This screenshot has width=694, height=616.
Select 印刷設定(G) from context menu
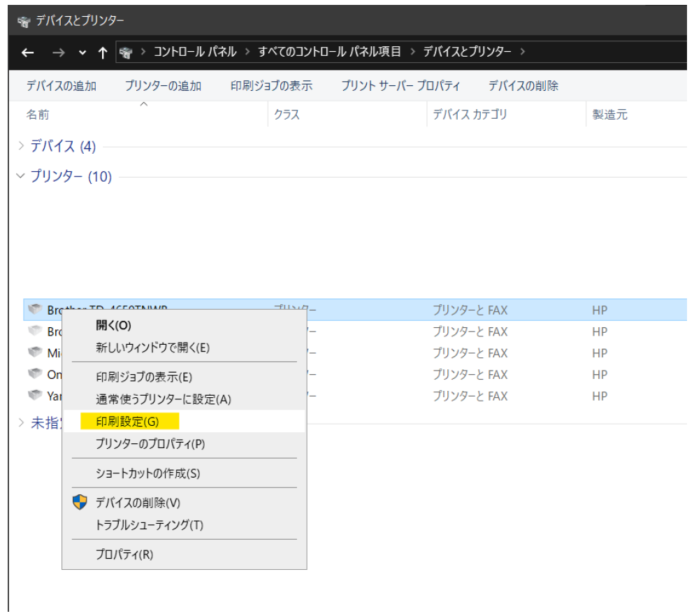[x=128, y=422]
